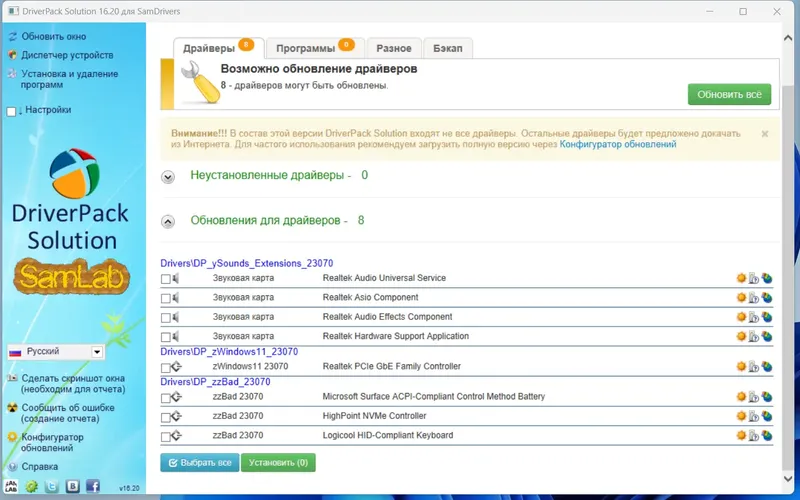
Task: Open device info icon for Realtek Hardware Support Application
Action: pyautogui.click(x=754, y=336)
